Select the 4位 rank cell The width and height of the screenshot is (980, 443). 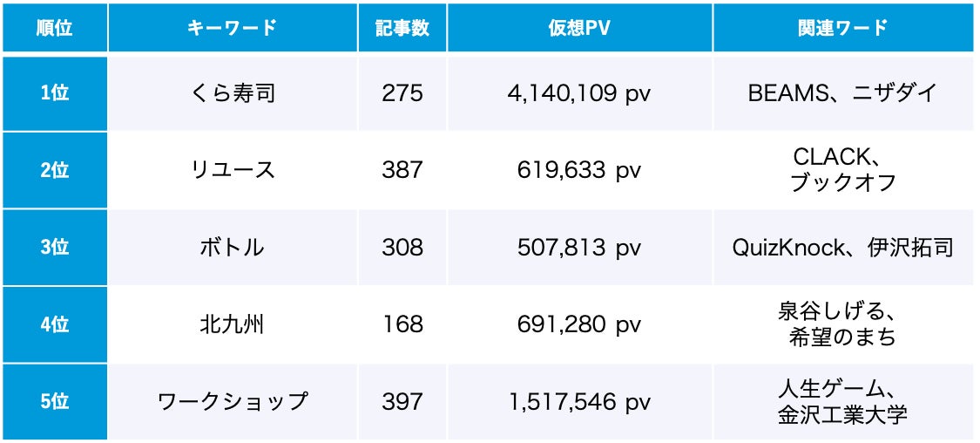(x=54, y=324)
